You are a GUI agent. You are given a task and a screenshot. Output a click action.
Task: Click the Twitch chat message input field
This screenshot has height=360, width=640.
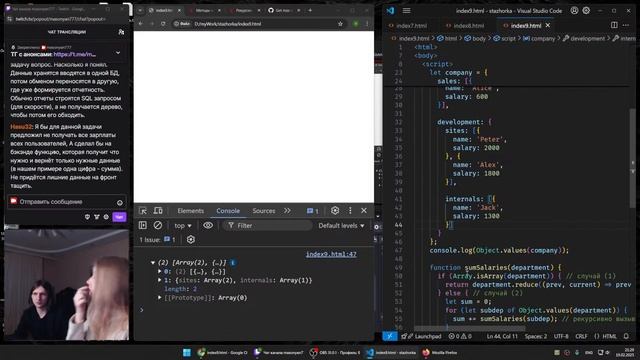point(66,202)
